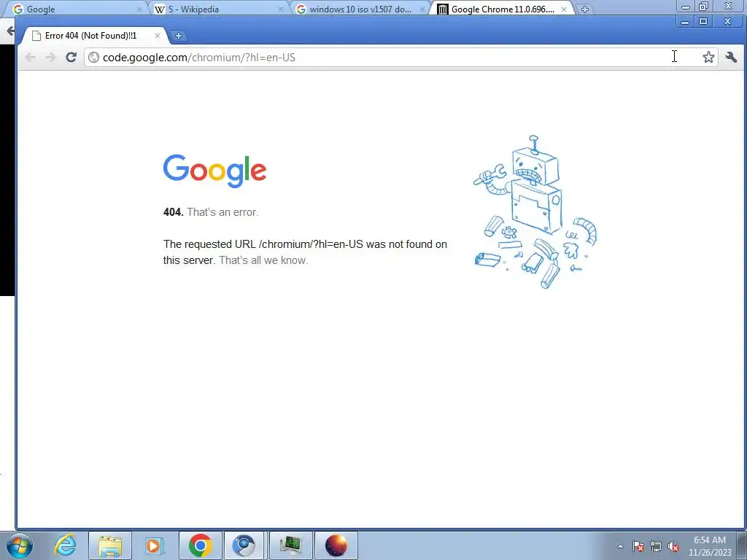This screenshot has width=747, height=560.
Task: Minimize the front Chrome window
Action: [x=685, y=21]
